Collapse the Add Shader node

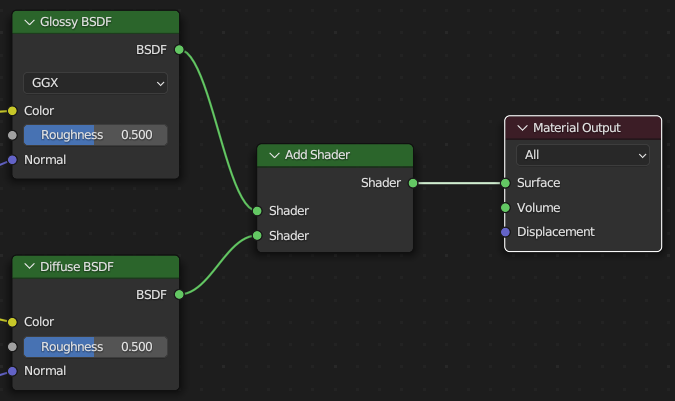tap(273, 155)
